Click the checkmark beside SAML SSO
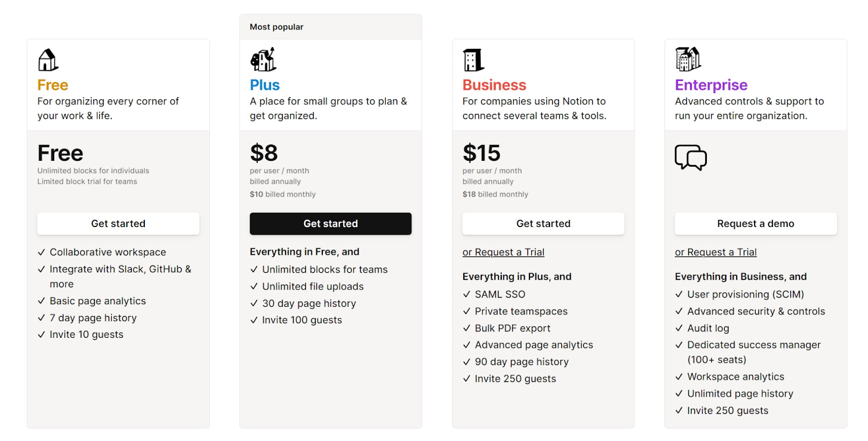 coord(467,294)
